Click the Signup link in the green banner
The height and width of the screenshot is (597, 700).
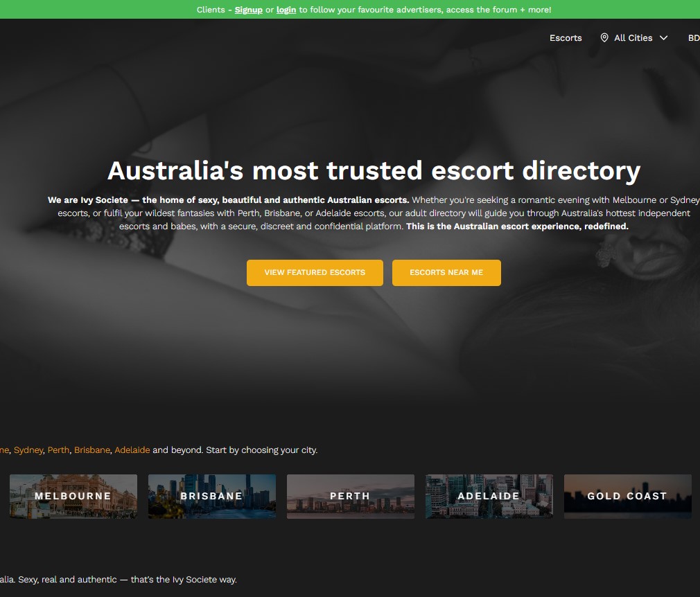coord(248,10)
